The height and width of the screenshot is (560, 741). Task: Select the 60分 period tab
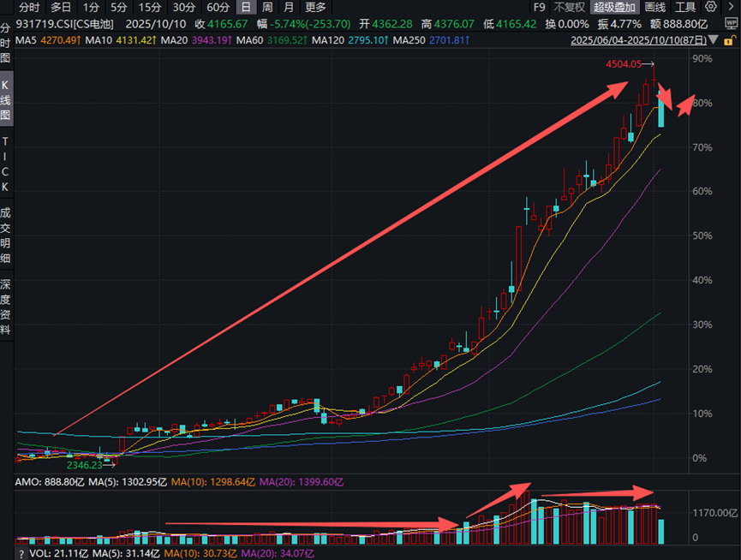click(x=218, y=7)
